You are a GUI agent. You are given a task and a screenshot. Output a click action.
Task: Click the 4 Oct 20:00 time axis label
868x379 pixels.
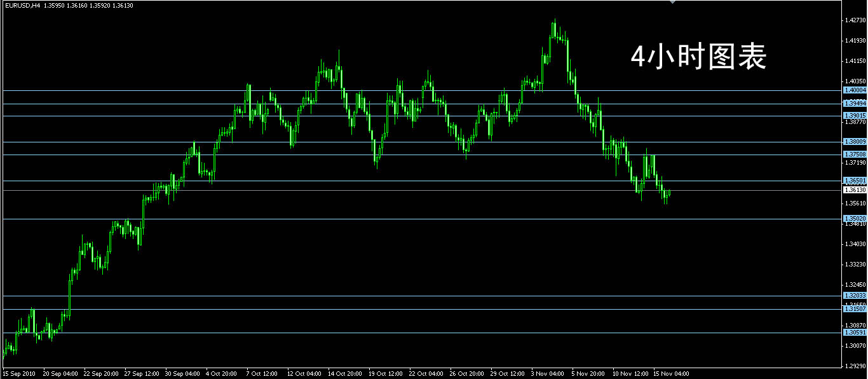[x=221, y=374]
